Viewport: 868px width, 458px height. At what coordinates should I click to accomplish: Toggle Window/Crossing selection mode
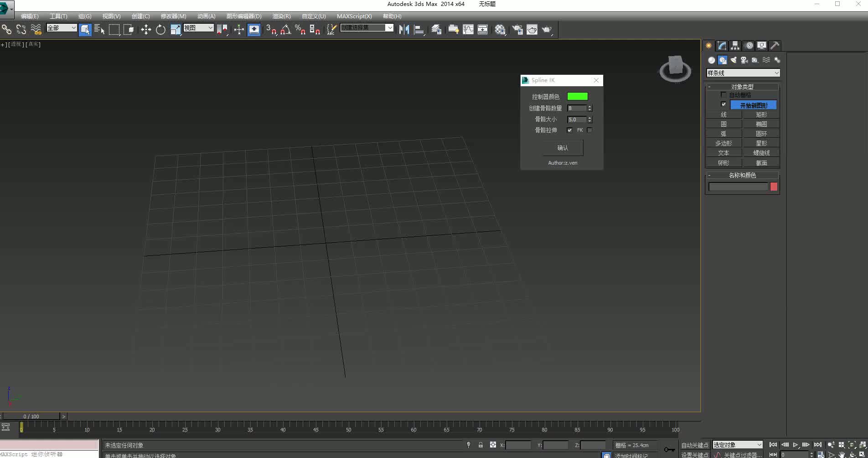pyautogui.click(x=129, y=30)
